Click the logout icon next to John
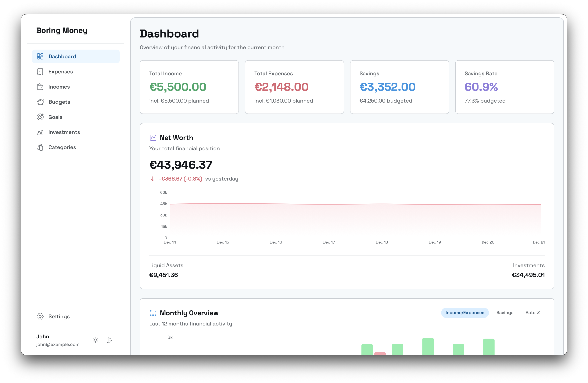Viewport: 588px width, 383px height. [109, 340]
